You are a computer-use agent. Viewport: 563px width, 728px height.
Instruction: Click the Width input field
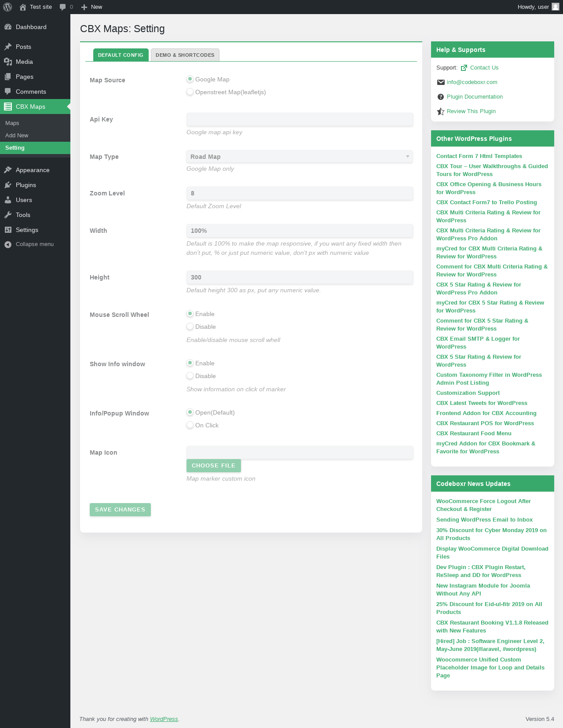[300, 231]
